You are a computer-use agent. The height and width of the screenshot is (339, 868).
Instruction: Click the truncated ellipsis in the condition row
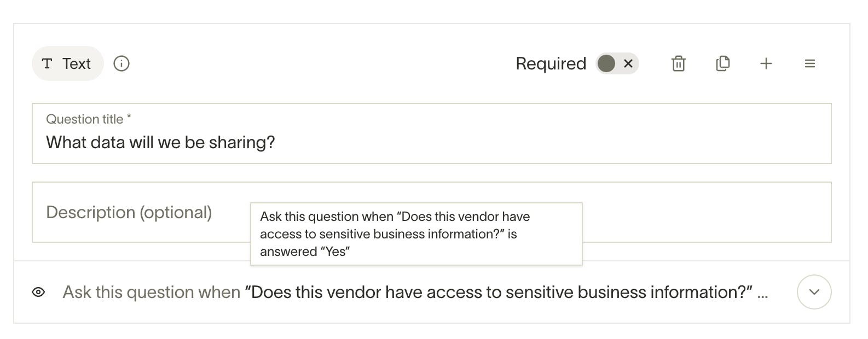[762, 293]
